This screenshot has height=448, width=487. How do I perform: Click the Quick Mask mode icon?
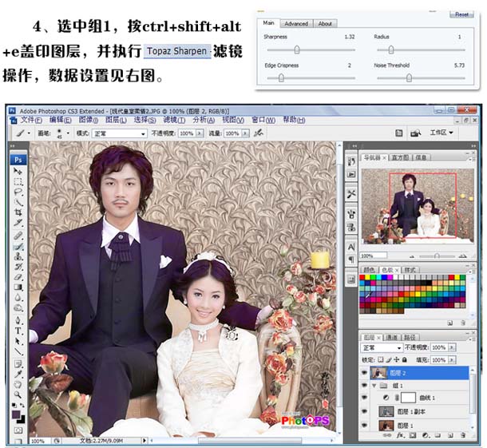18,430
